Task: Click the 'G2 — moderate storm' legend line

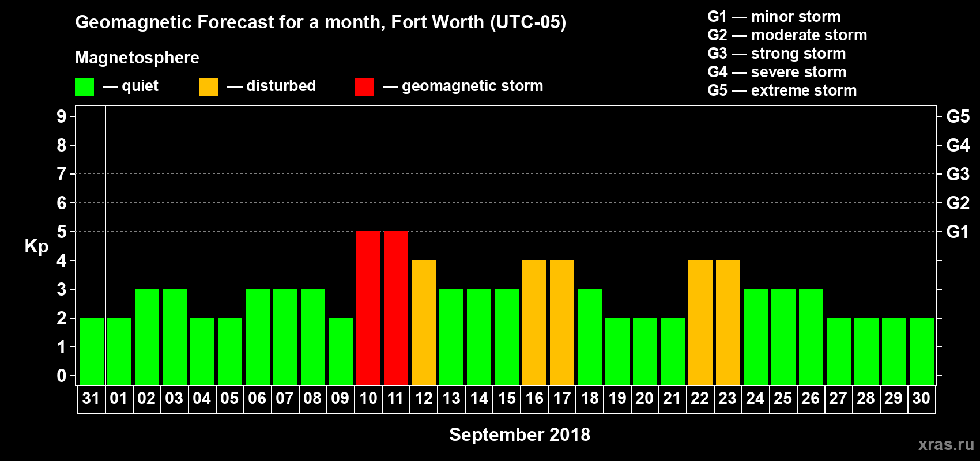Action: point(787,35)
